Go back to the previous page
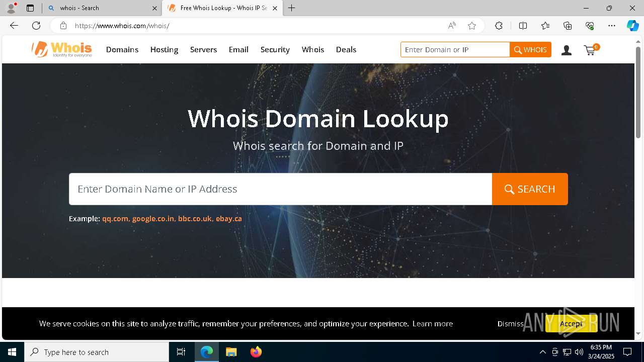The width and height of the screenshot is (644, 362). pyautogui.click(x=14, y=26)
